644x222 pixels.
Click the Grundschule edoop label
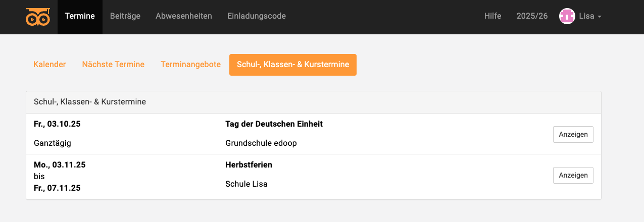click(x=261, y=143)
